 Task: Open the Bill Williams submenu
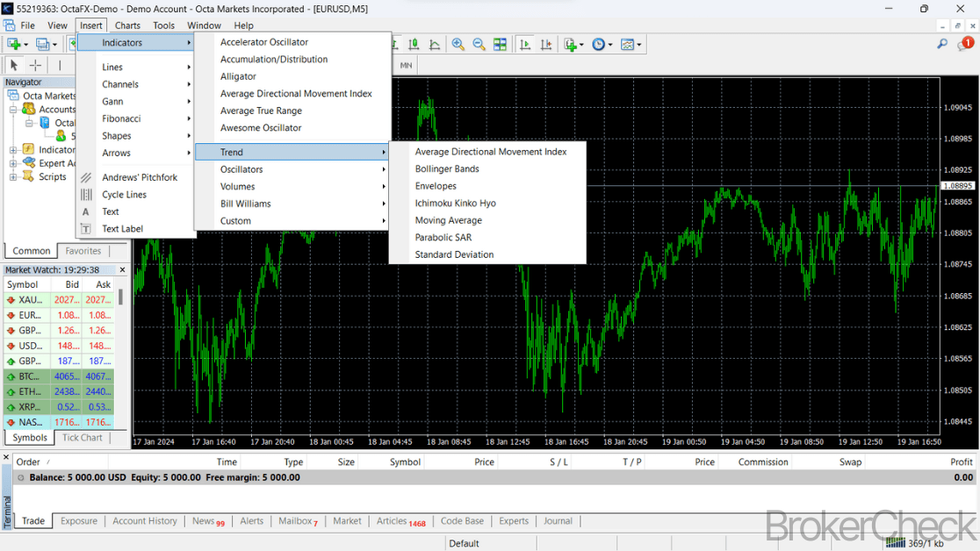tap(293, 204)
